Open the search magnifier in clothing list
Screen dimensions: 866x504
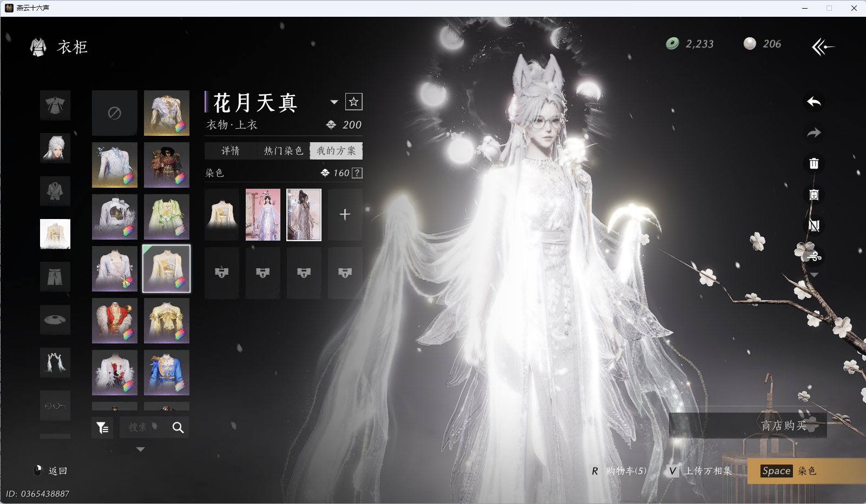point(178,427)
